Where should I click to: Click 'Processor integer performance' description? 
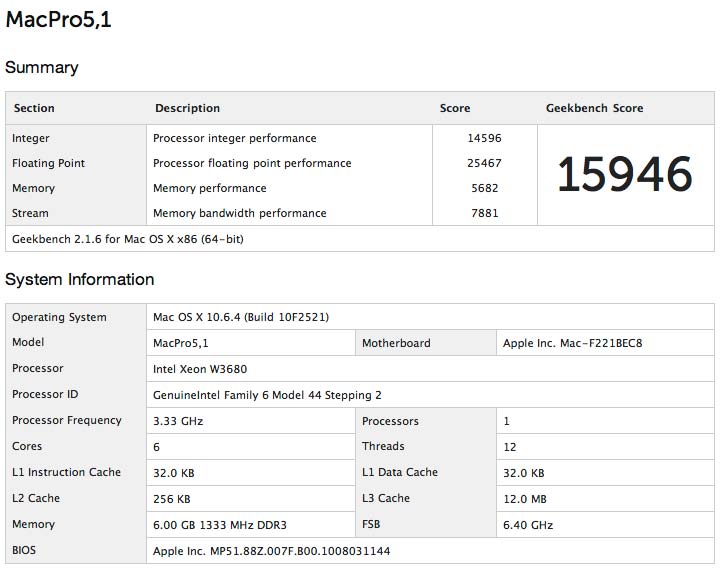[235, 138]
